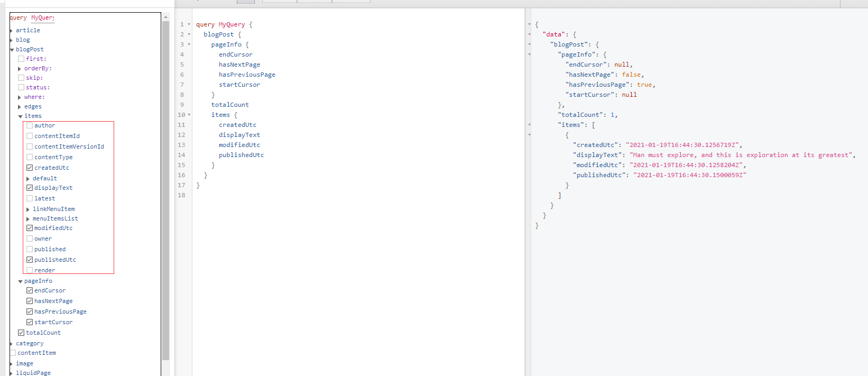Click hasNextPage on editor line 5
Image resolution: width=868 pixels, height=376 pixels.
pyautogui.click(x=239, y=65)
